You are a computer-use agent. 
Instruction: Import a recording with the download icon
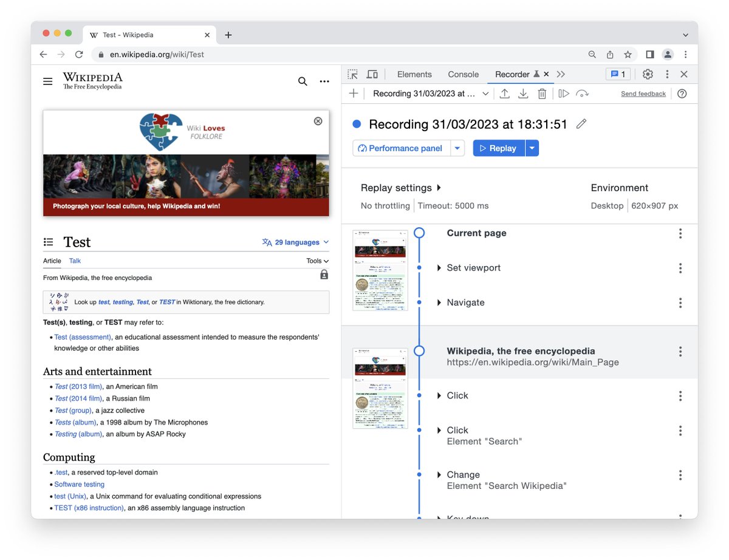[523, 93]
